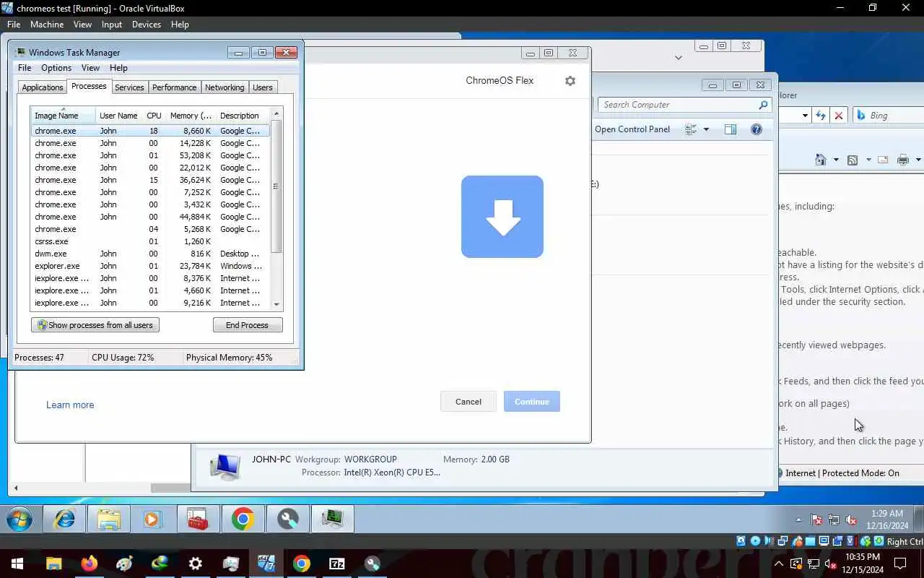Click the Learn more link
Image resolution: width=924 pixels, height=578 pixels.
70,405
